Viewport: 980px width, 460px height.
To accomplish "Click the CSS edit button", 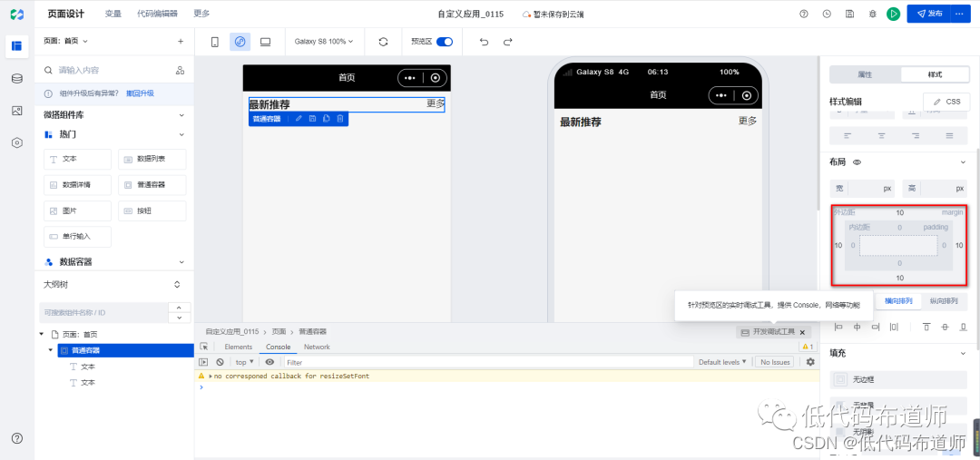I will click(946, 102).
